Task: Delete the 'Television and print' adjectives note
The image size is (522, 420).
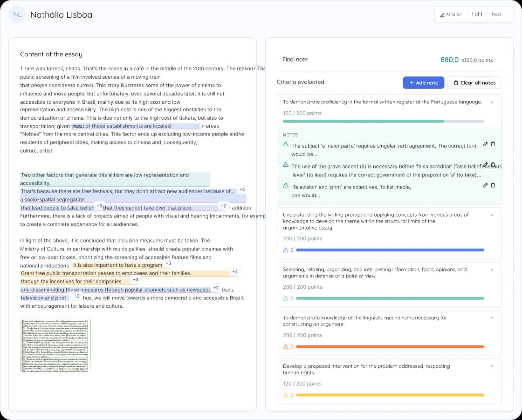Action: click(493, 185)
